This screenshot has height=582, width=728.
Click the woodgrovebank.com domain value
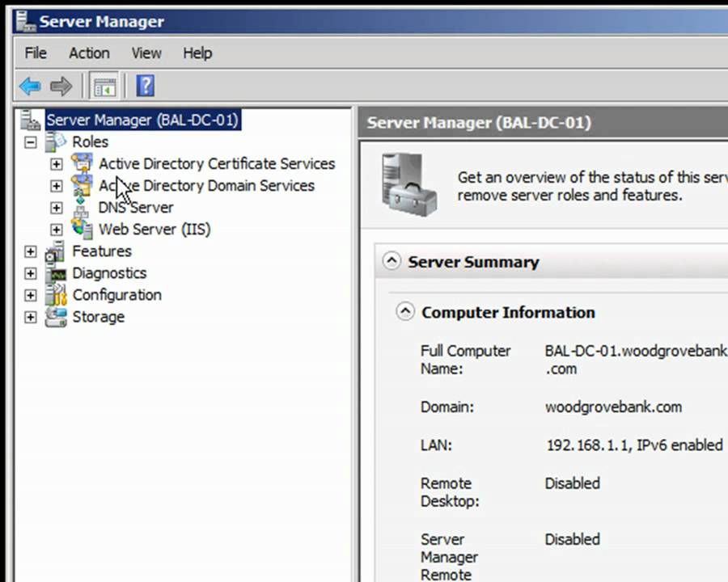tap(613, 407)
